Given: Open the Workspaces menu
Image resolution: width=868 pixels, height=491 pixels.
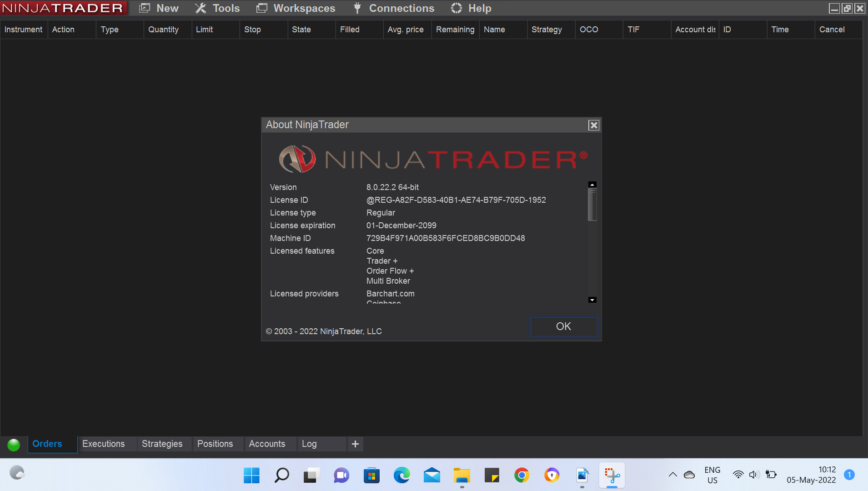Looking at the screenshot, I should coord(296,8).
